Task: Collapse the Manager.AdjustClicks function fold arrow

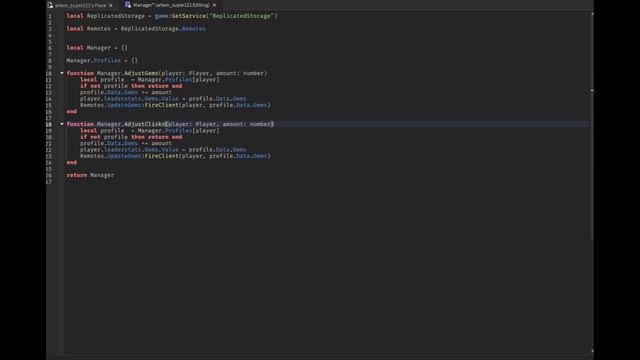Action: click(62, 124)
